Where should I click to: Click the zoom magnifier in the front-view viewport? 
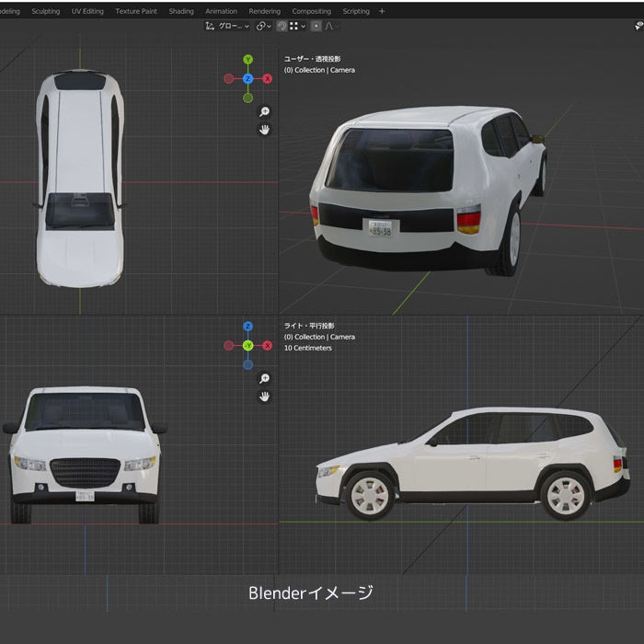(x=265, y=378)
